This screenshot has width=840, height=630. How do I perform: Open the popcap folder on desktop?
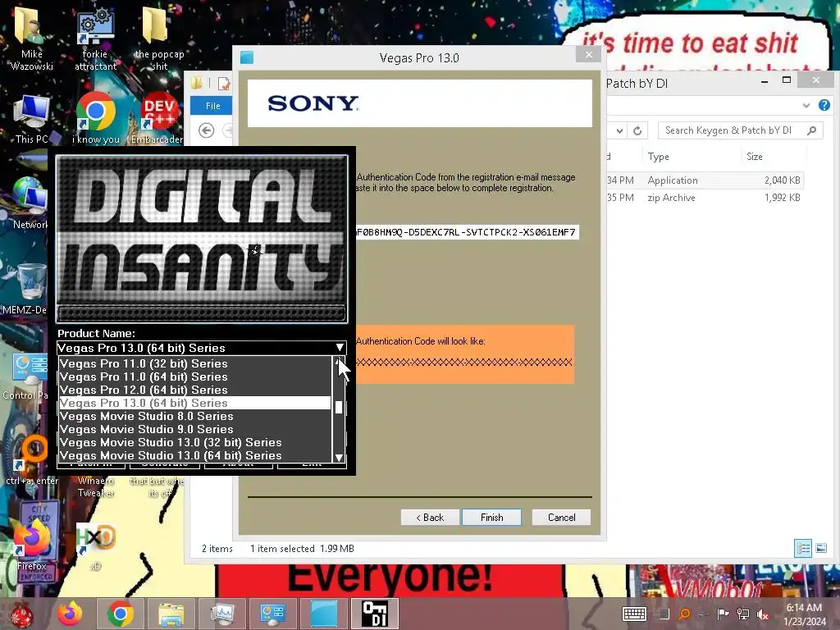pyautogui.click(x=158, y=38)
